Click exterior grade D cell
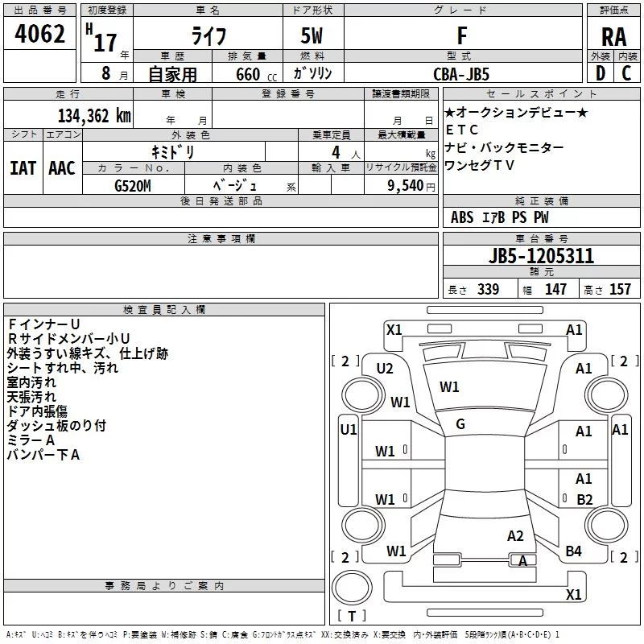This screenshot has width=644, height=644. click(601, 73)
